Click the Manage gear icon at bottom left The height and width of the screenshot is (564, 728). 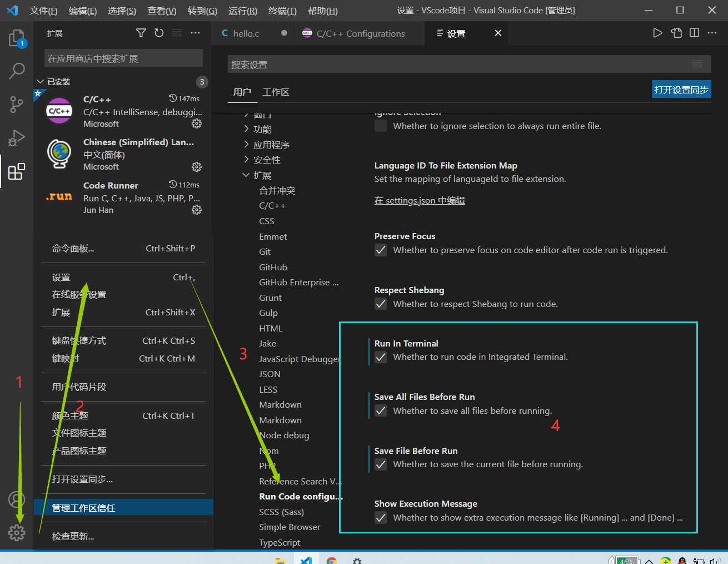[x=17, y=533]
